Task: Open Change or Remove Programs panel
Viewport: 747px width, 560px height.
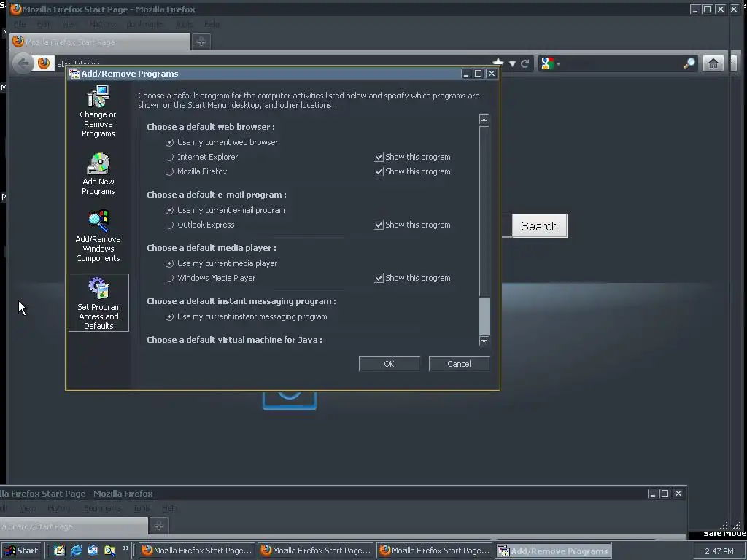Action: click(x=98, y=112)
